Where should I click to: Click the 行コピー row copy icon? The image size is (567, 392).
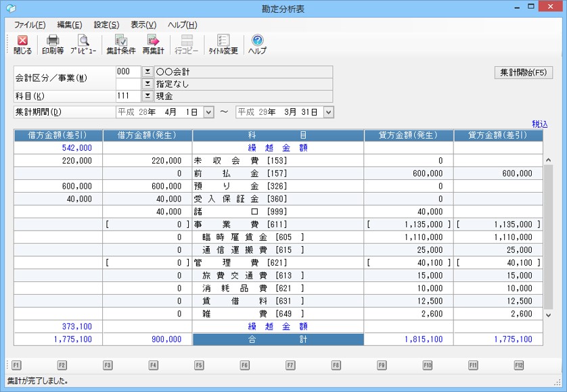pos(186,45)
